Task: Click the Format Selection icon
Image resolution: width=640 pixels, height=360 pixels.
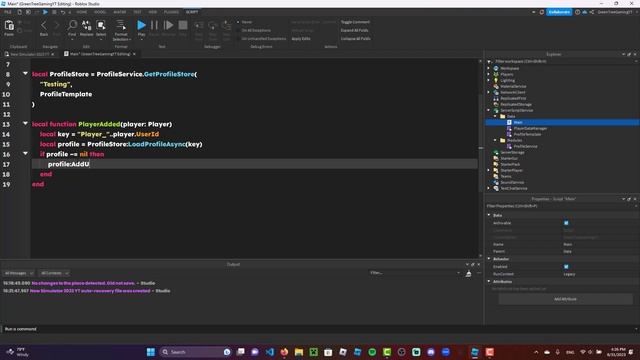Action: coord(121,25)
